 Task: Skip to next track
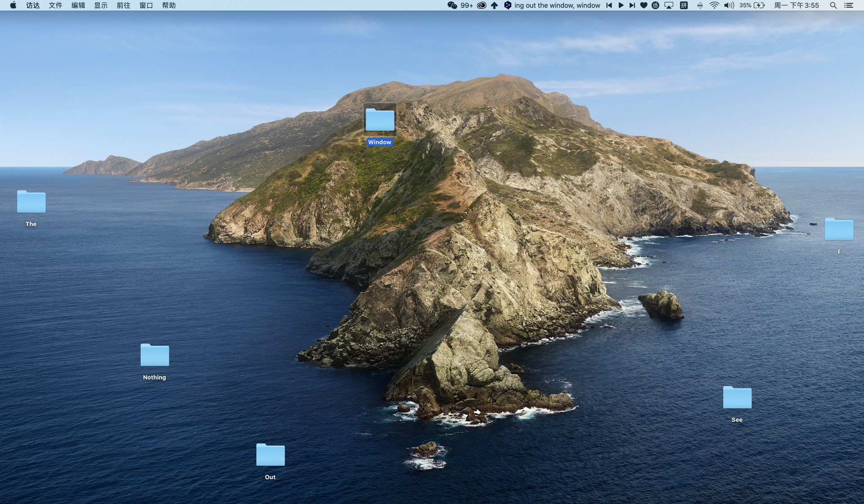[632, 5]
